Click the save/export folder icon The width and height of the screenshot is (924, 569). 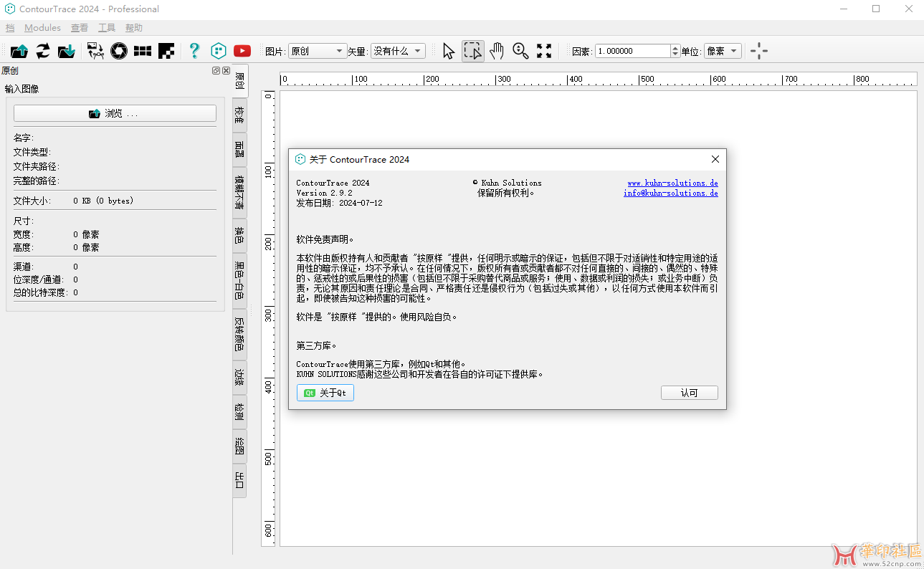tap(67, 51)
